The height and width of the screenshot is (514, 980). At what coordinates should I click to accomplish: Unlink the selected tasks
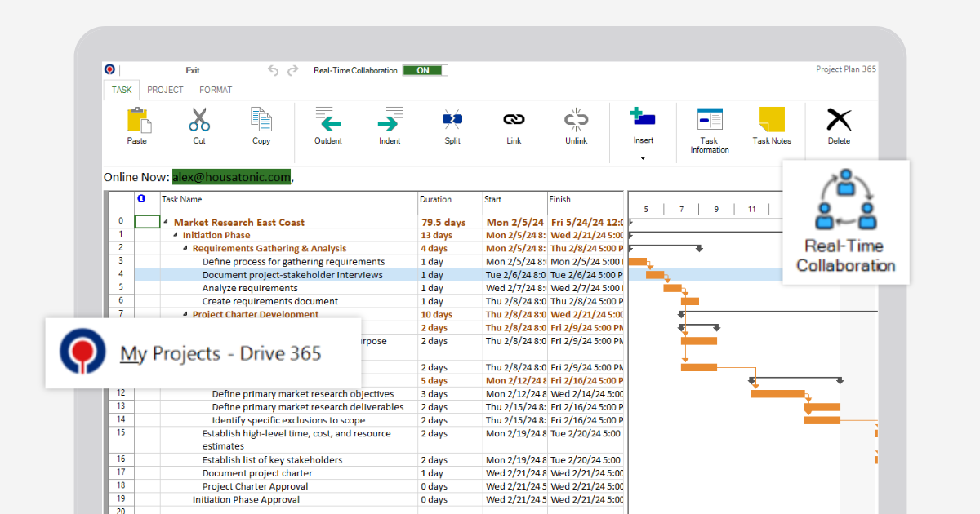tap(576, 125)
